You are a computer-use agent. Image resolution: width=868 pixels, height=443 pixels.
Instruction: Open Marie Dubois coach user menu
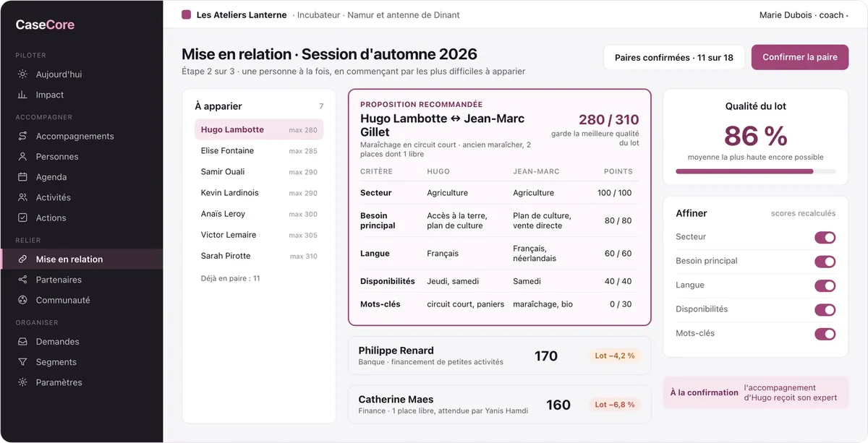click(803, 14)
